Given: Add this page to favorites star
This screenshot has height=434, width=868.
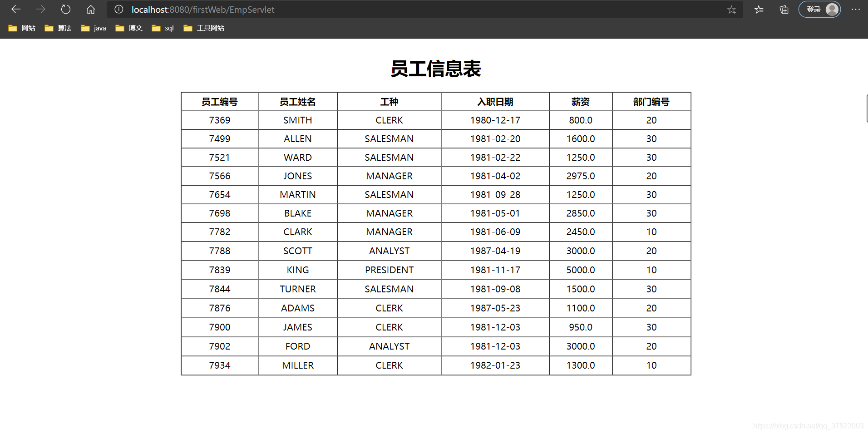Looking at the screenshot, I should [731, 10].
